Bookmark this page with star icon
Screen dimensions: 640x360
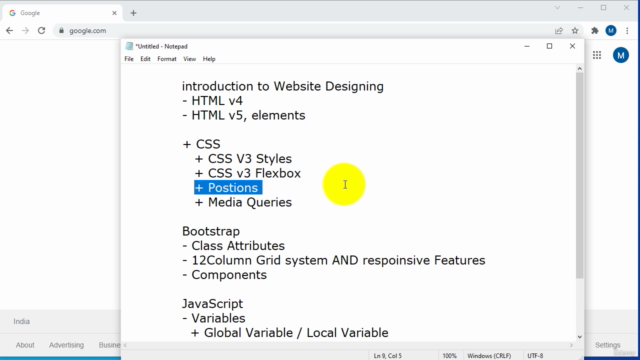[575, 31]
